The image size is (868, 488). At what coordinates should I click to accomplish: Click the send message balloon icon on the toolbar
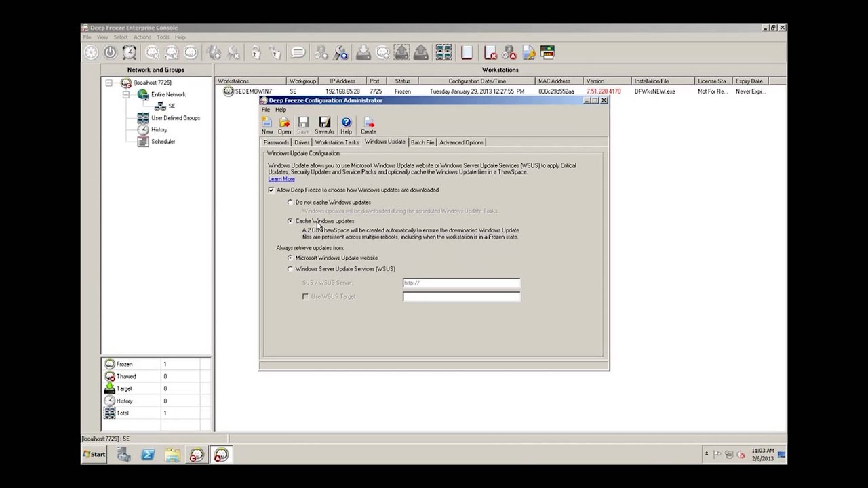298,52
